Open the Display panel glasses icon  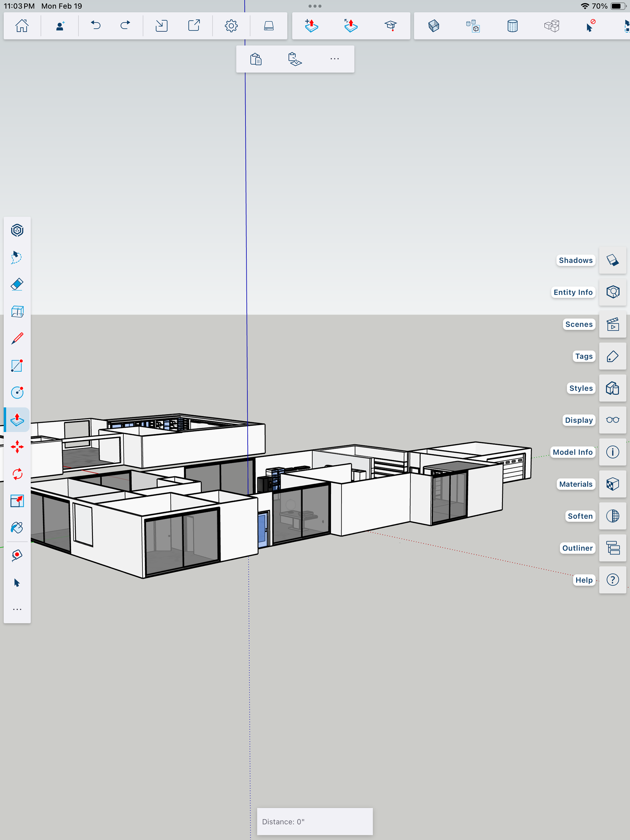point(612,420)
